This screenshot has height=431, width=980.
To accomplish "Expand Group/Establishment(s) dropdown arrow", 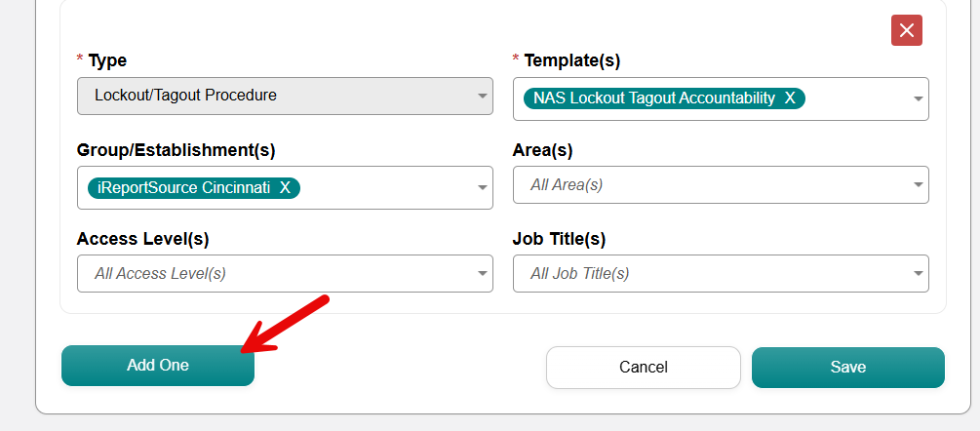I will point(482,187).
